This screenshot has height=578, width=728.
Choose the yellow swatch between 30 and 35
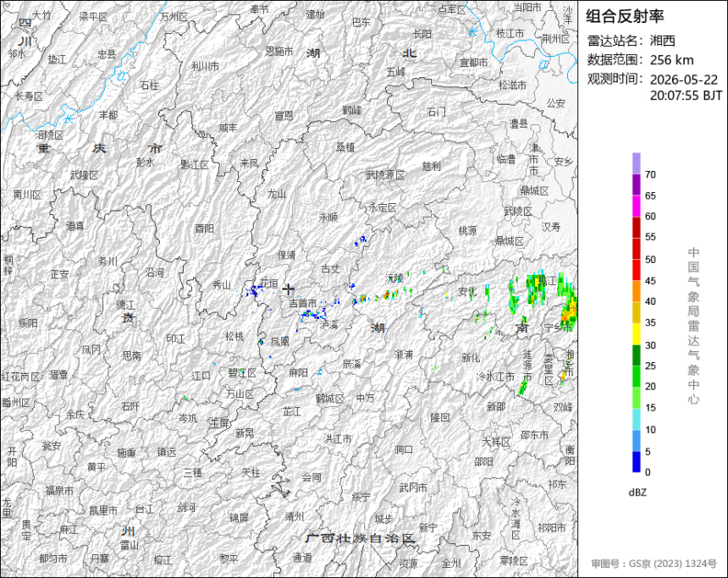click(x=636, y=333)
